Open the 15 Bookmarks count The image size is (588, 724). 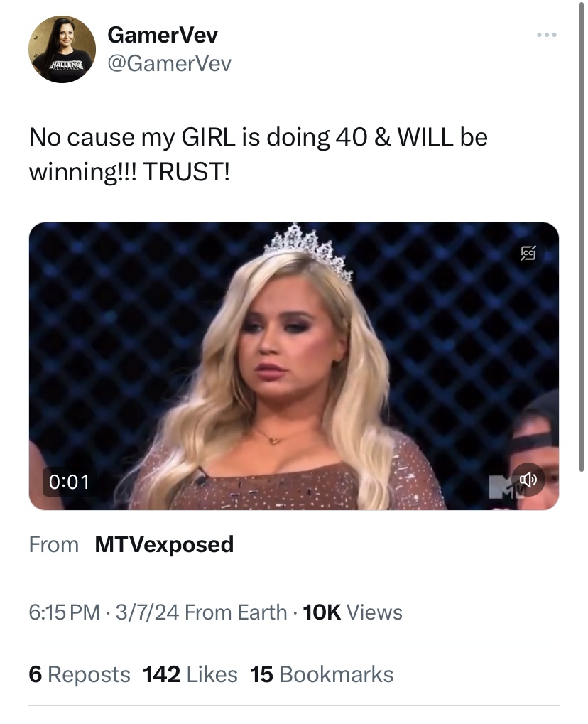pos(322,674)
